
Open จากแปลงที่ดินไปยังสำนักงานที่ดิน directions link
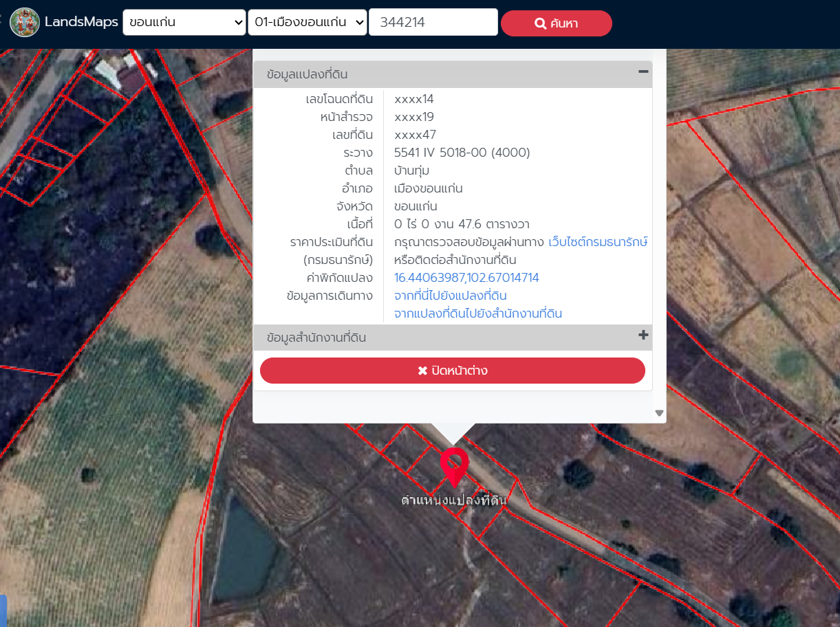point(477,313)
